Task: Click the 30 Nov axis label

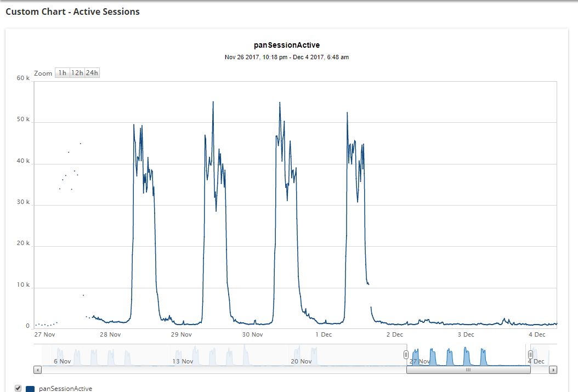Action: tap(252, 334)
